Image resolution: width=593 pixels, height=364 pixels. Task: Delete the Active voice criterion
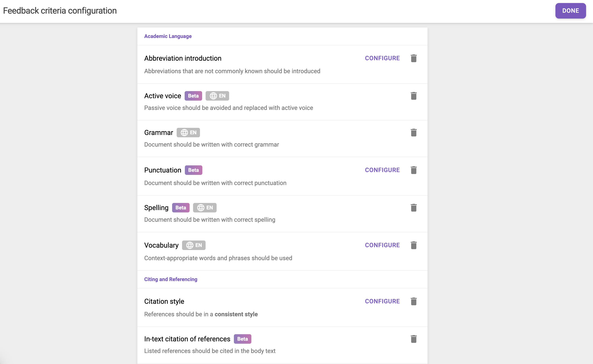(414, 96)
